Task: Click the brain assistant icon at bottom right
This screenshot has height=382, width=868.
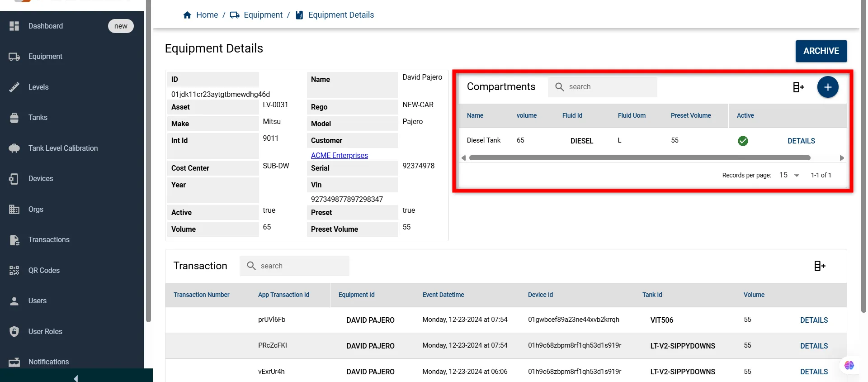Action: tap(849, 365)
